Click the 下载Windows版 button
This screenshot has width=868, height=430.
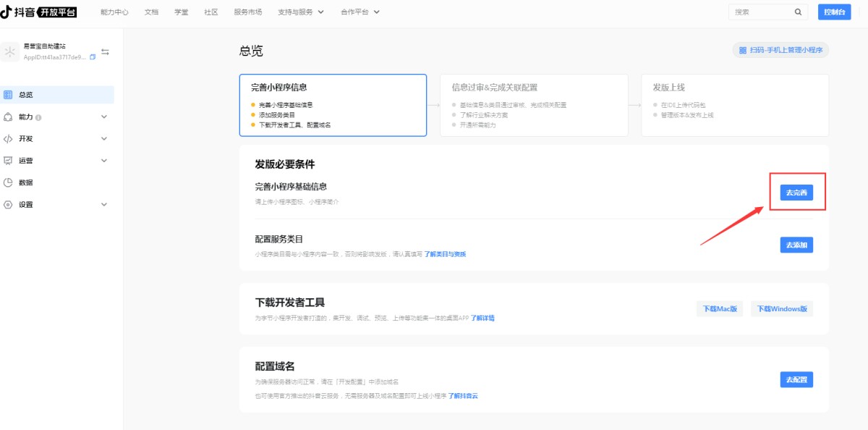point(782,308)
